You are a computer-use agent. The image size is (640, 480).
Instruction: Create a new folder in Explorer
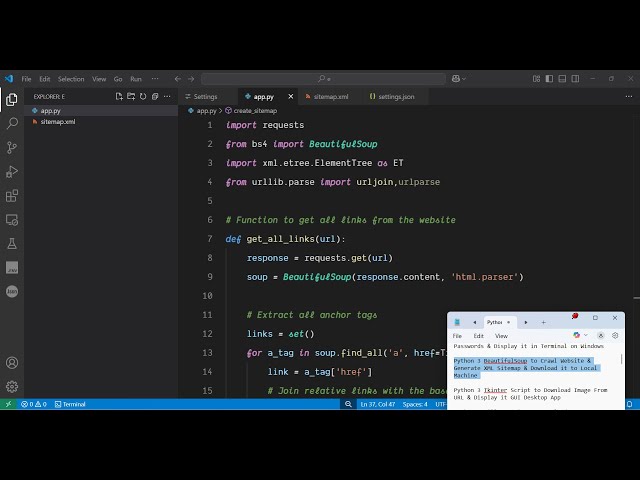[131, 96]
